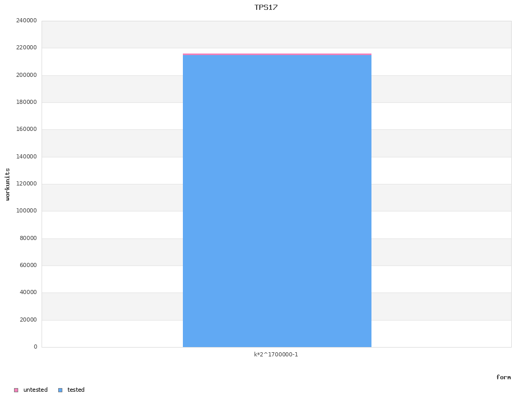Select the 200000 y-axis tick label

point(26,75)
